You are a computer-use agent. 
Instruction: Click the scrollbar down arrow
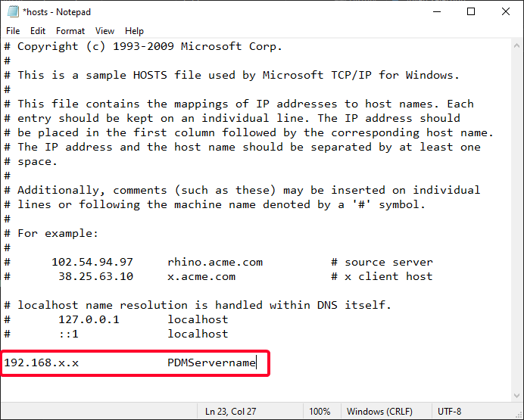coord(516,396)
